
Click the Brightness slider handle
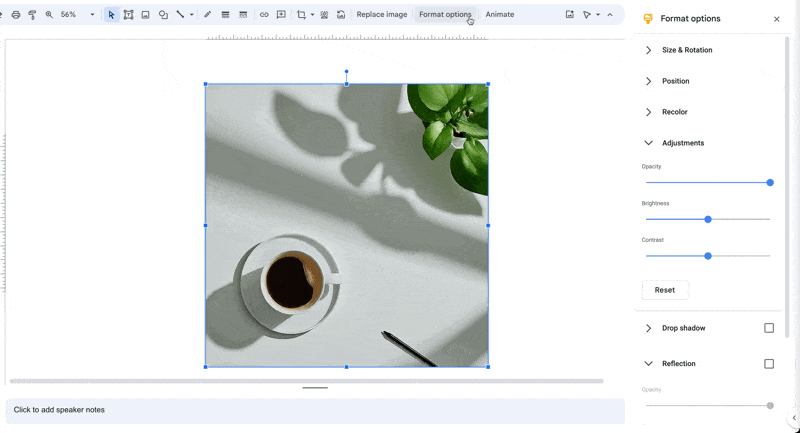(x=708, y=219)
